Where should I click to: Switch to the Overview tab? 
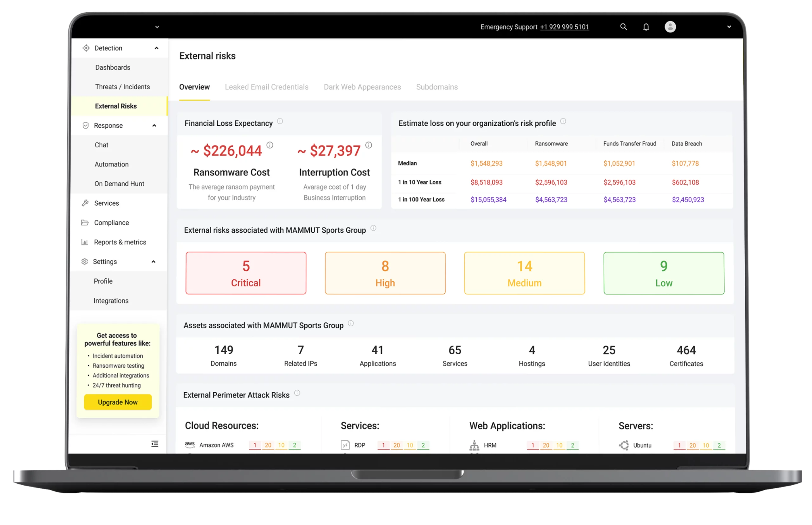(x=194, y=87)
